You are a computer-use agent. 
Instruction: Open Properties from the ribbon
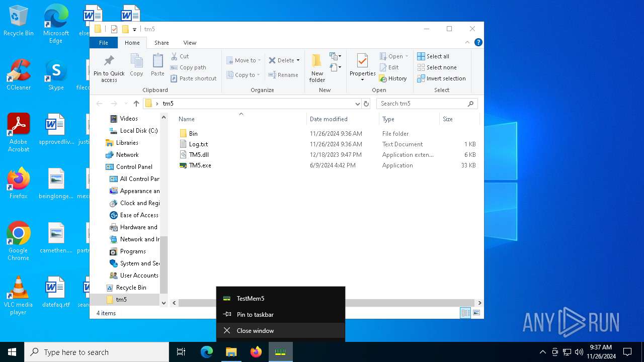point(362,67)
